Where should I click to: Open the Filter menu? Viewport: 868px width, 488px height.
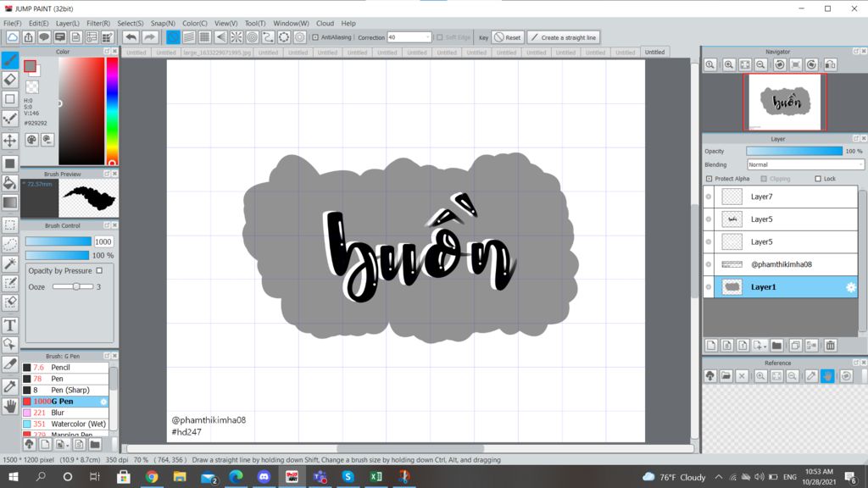98,23
